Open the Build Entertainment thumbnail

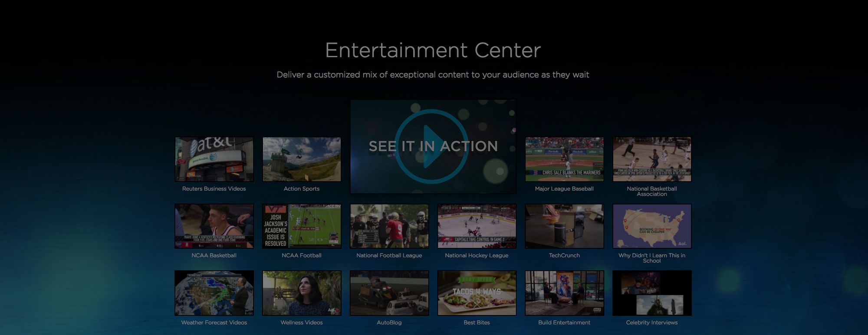coord(564,293)
